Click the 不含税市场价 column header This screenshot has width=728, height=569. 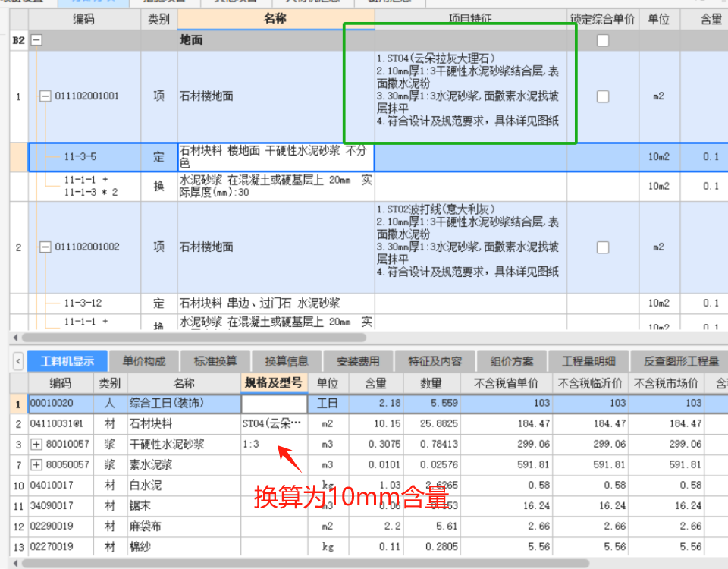coord(666,383)
